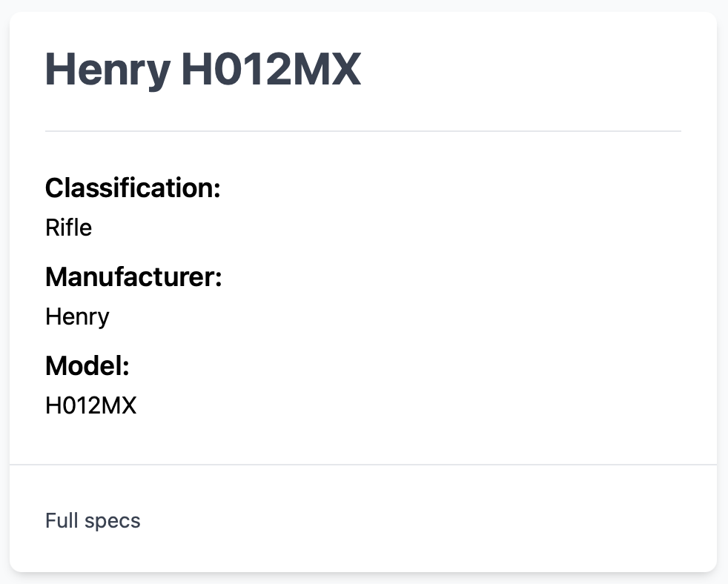Select the "Henry" manufacturer value

[x=77, y=316]
